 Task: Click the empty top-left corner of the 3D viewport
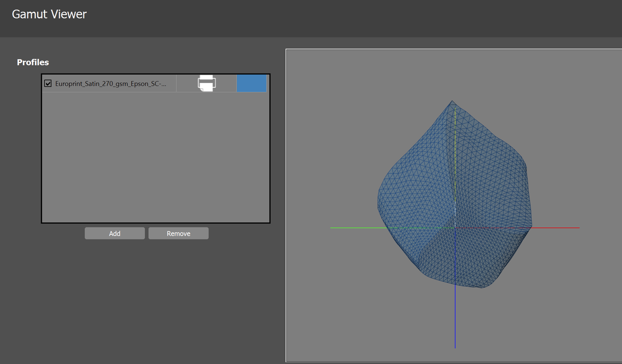click(311, 72)
